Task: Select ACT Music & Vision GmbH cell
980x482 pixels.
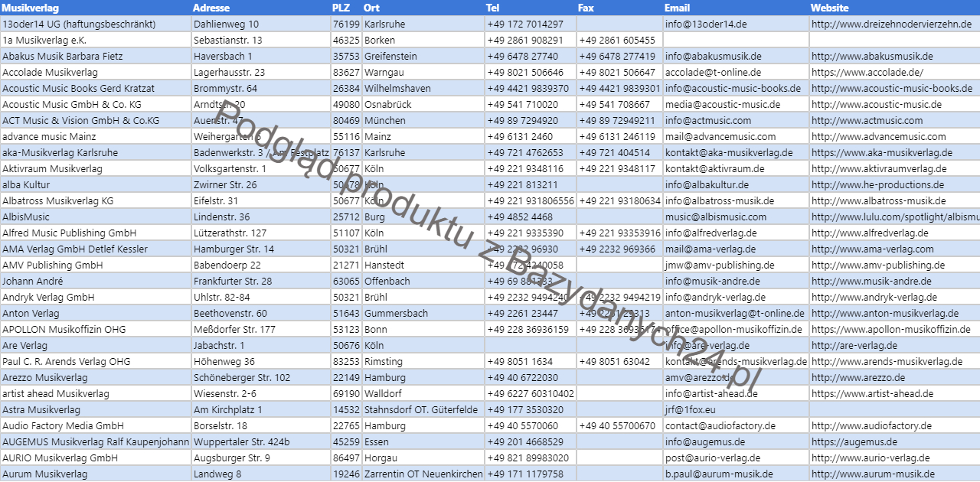Action: 96,120
